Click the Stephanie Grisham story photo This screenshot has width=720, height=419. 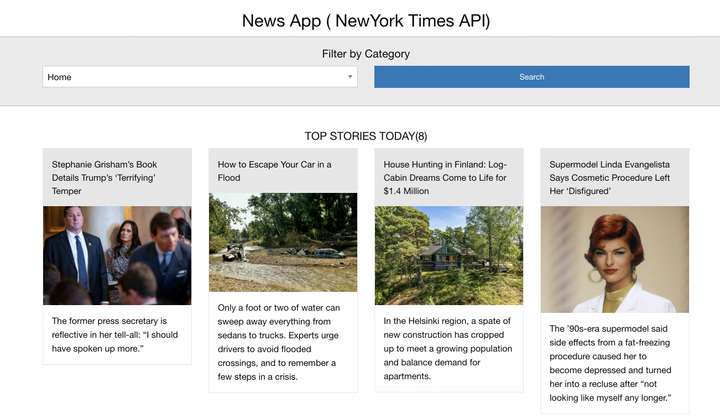click(117, 255)
